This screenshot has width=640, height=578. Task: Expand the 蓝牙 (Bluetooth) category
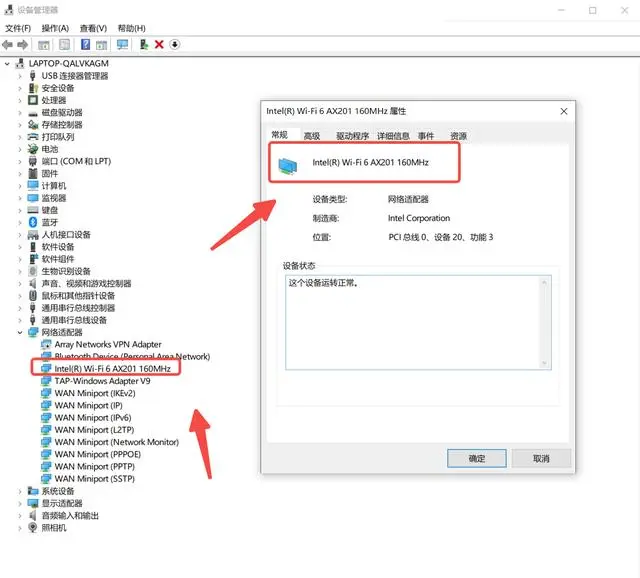[21, 222]
